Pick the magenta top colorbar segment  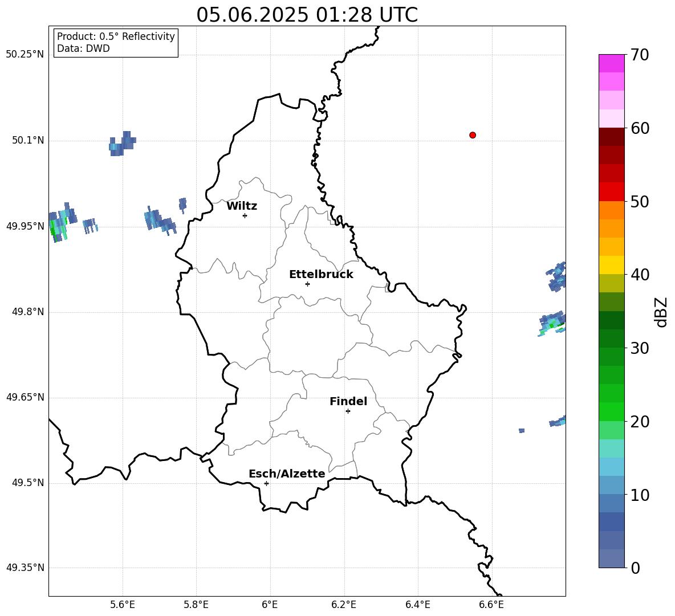pyautogui.click(x=611, y=63)
